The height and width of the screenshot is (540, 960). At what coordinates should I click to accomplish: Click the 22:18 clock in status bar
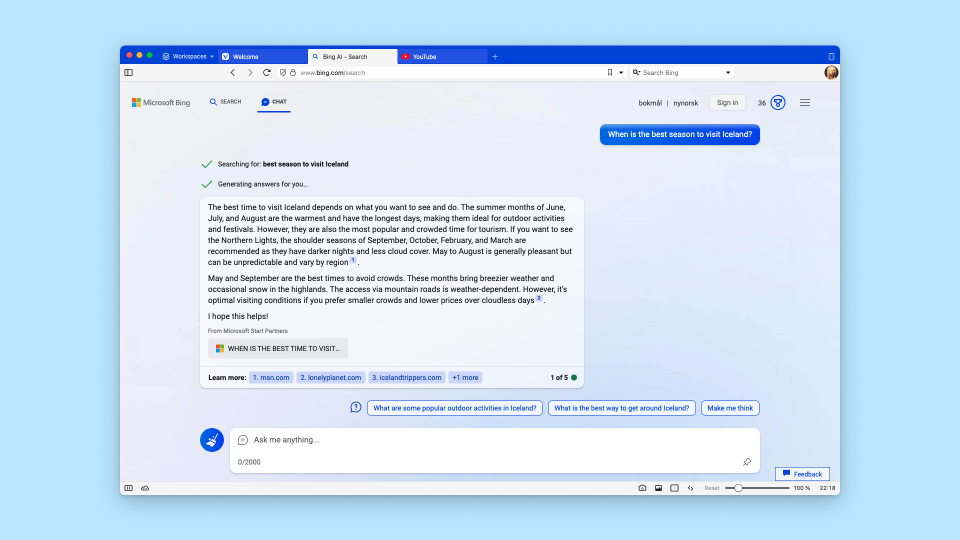click(x=827, y=488)
